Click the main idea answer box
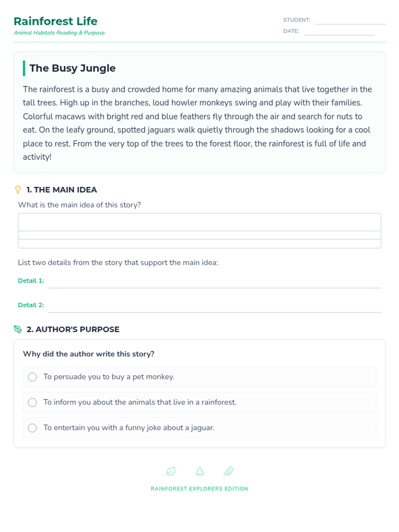 [x=199, y=230]
